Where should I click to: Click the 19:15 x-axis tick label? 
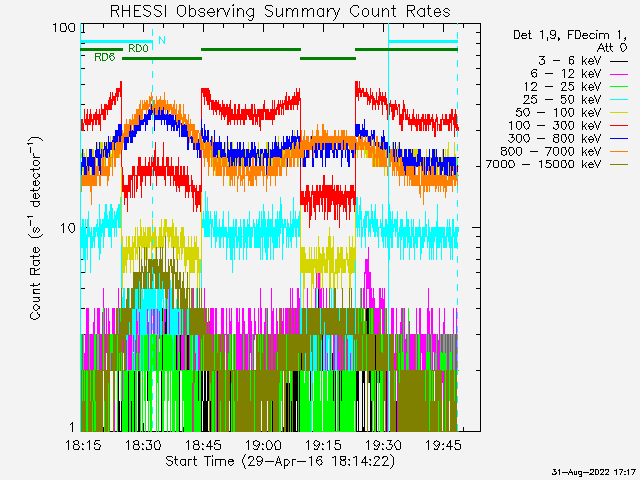pyautogui.click(x=323, y=445)
